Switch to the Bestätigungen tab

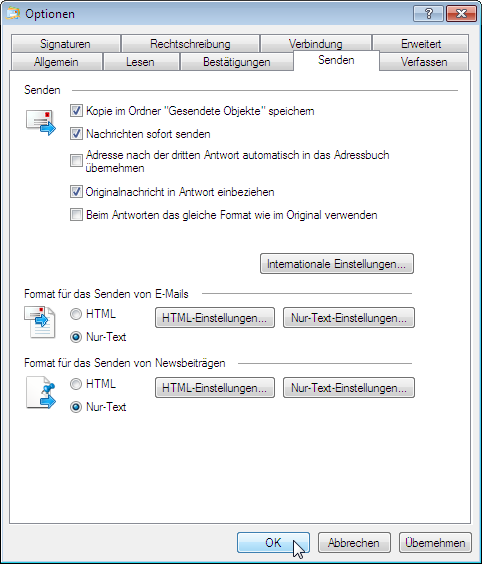(x=237, y=62)
